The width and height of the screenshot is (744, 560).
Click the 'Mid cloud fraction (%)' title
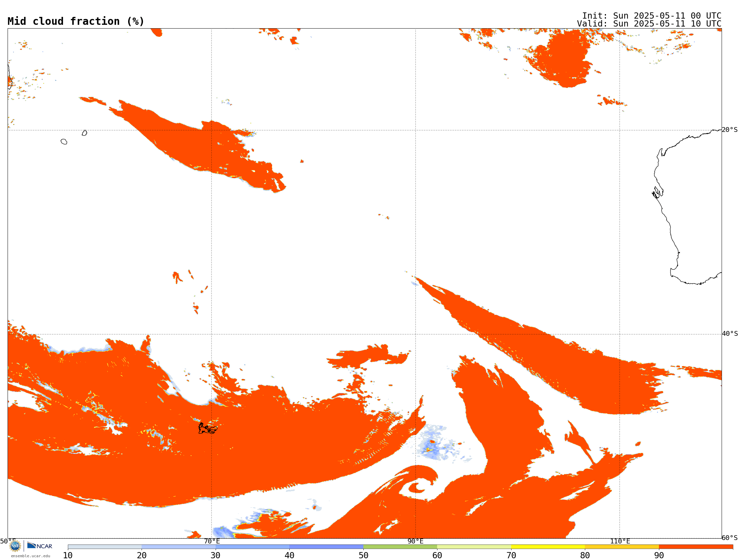pos(76,21)
